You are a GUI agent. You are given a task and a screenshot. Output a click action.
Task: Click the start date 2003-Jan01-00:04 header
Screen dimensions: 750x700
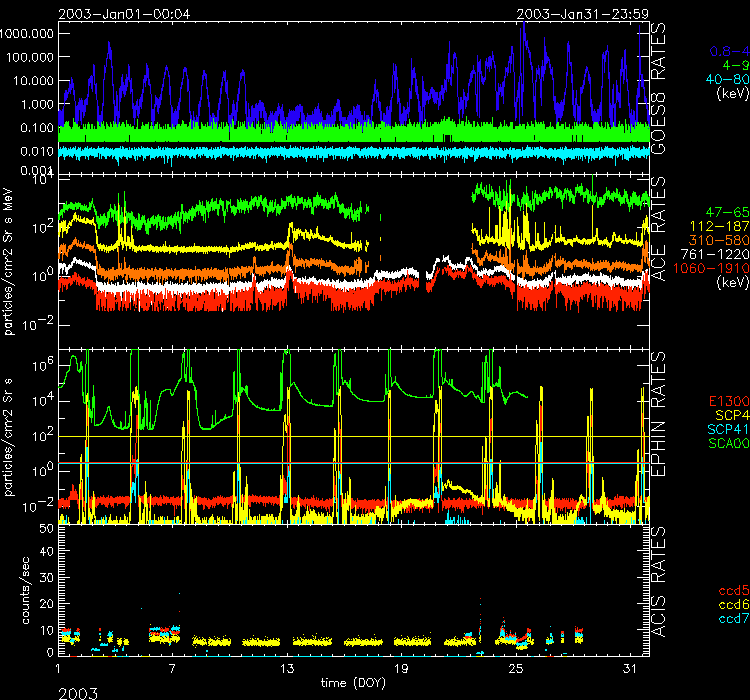point(126,14)
